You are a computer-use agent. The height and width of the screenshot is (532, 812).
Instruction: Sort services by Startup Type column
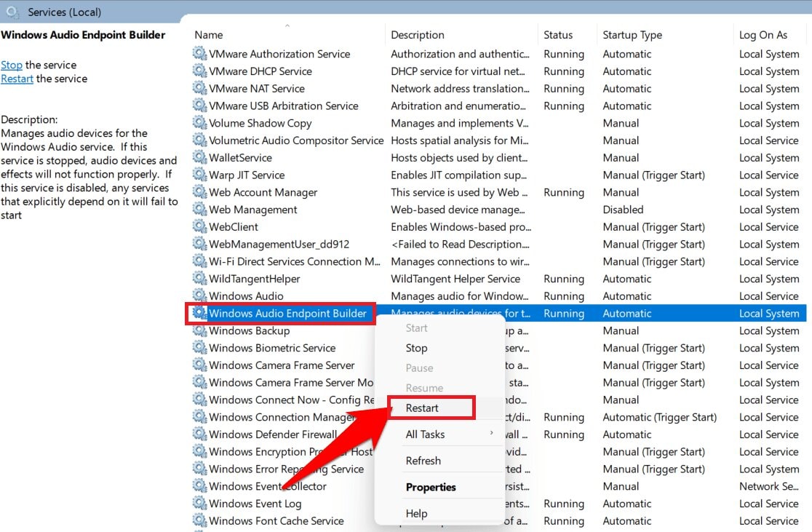pos(631,35)
